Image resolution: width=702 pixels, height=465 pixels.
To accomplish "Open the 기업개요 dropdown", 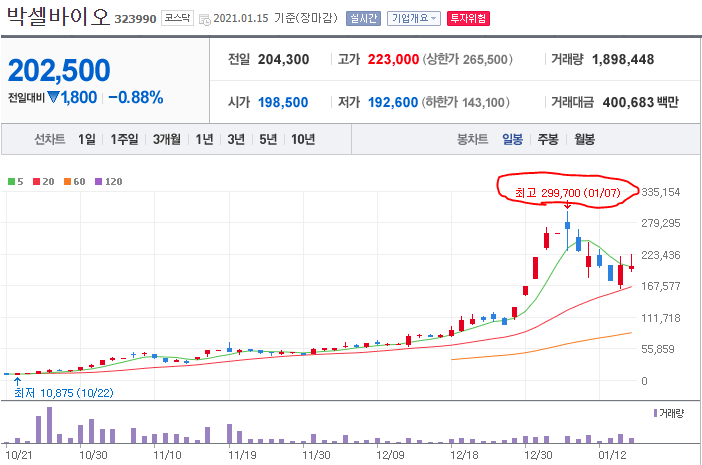I will point(414,18).
